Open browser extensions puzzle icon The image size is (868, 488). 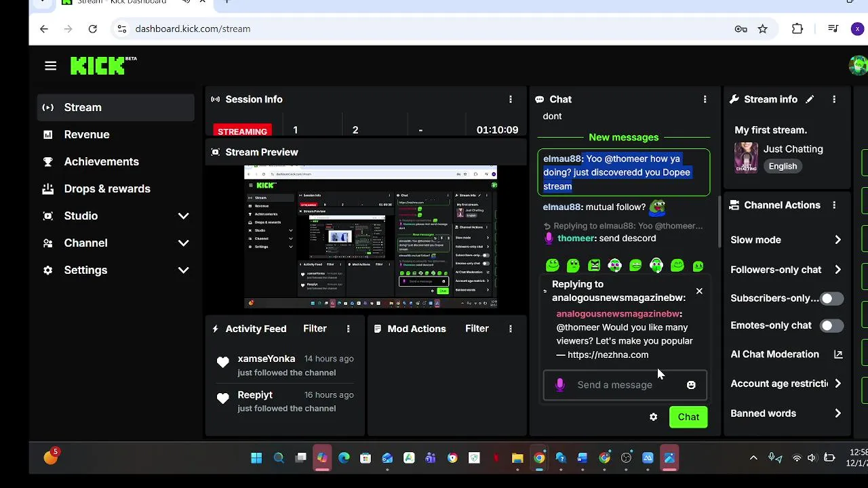[797, 28]
